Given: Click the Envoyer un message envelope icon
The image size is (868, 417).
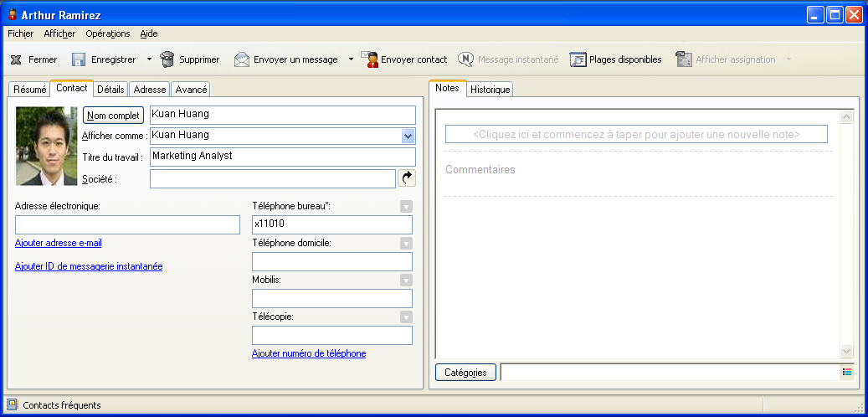Looking at the screenshot, I should pyautogui.click(x=241, y=59).
